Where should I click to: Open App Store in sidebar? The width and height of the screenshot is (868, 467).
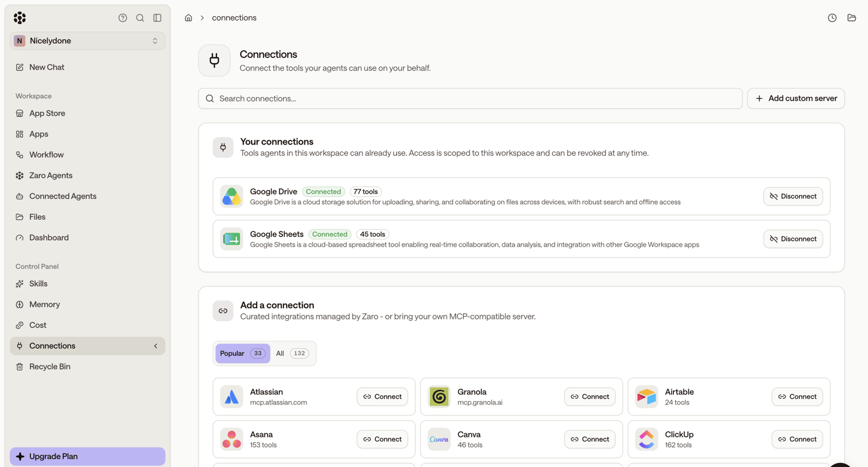[x=87, y=113]
